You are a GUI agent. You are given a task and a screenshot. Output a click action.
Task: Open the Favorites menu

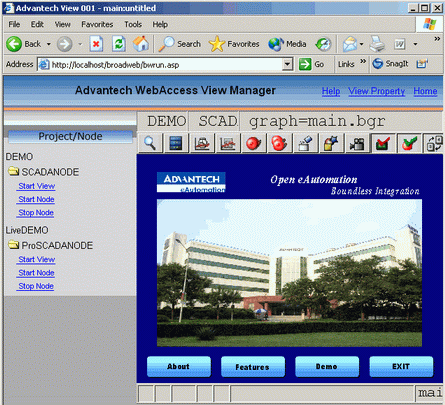pos(97,24)
